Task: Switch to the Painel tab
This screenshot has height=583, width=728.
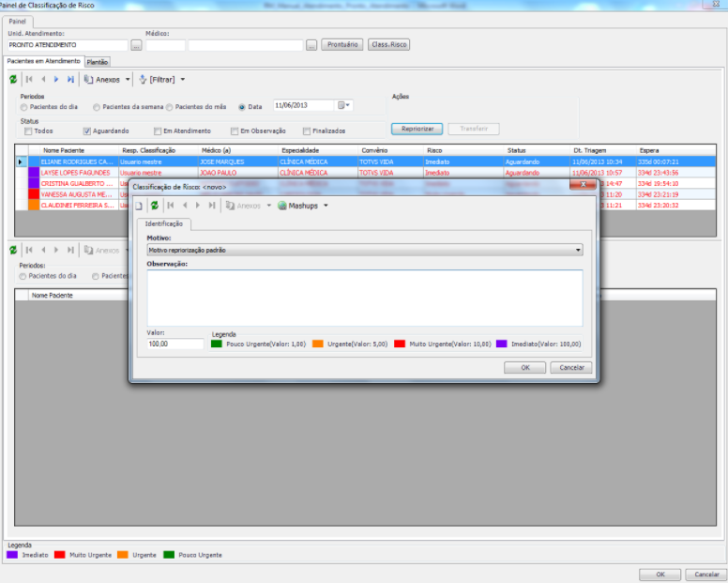Action: [18, 22]
